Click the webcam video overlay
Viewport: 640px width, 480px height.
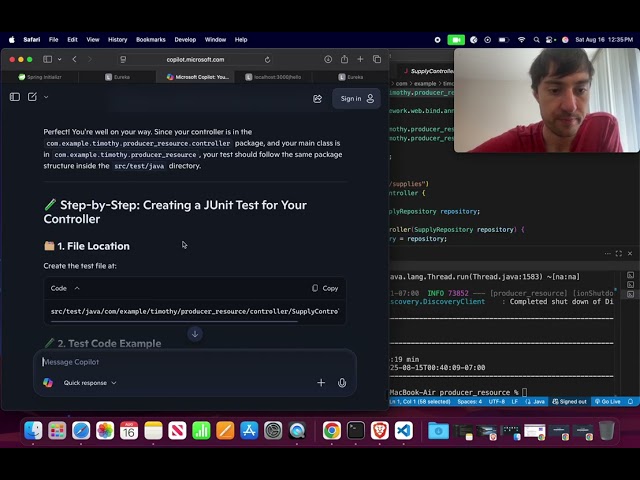point(547,100)
